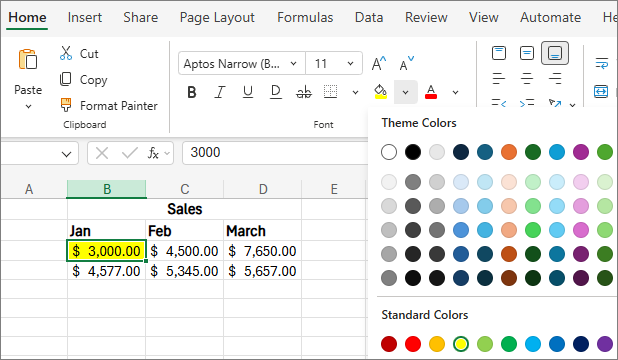Open the Data tab
This screenshot has width=618, height=360.
click(369, 18)
